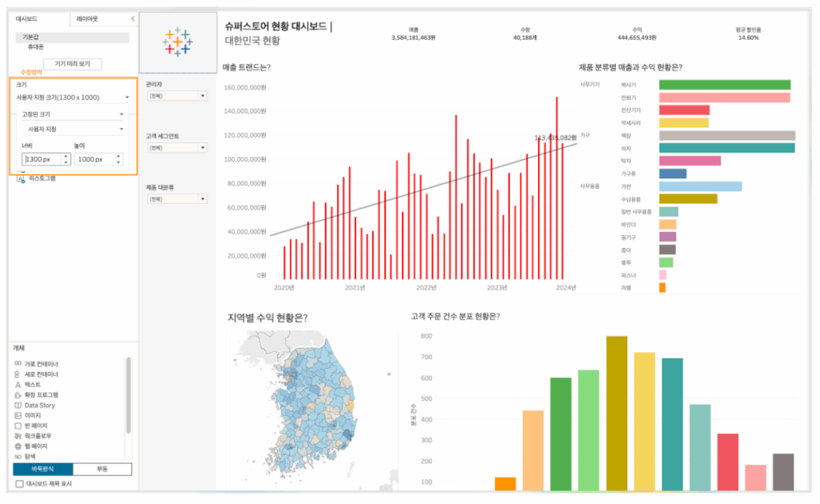This screenshot has height=504, width=820.
Task: Open the 고객 세그먼트 filter dropdown
Action: (x=177, y=148)
